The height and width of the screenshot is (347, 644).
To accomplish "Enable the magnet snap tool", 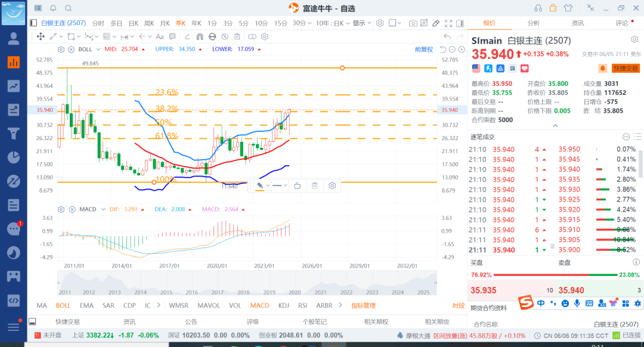I will [x=200, y=36].
